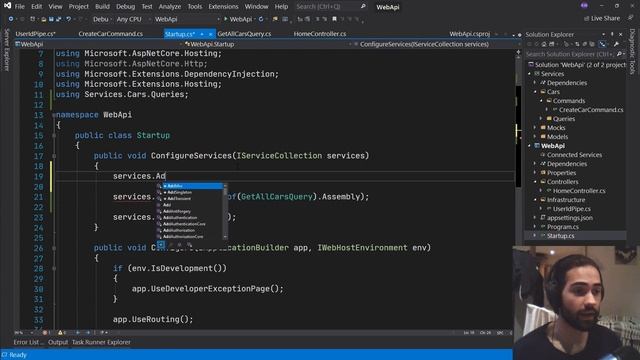Switch to the UserIdPipe.cs tab
This screenshot has height=360, width=640.
[x=35, y=34]
